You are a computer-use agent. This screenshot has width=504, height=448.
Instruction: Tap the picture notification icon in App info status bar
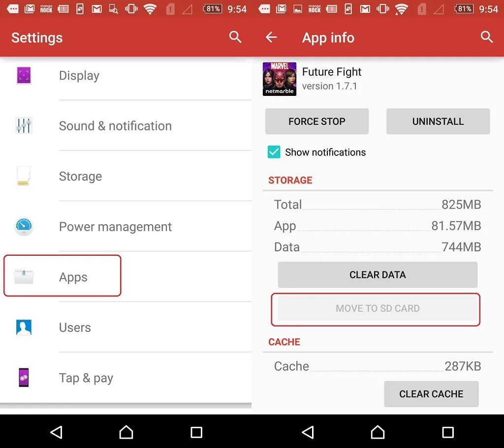pyautogui.click(x=298, y=9)
